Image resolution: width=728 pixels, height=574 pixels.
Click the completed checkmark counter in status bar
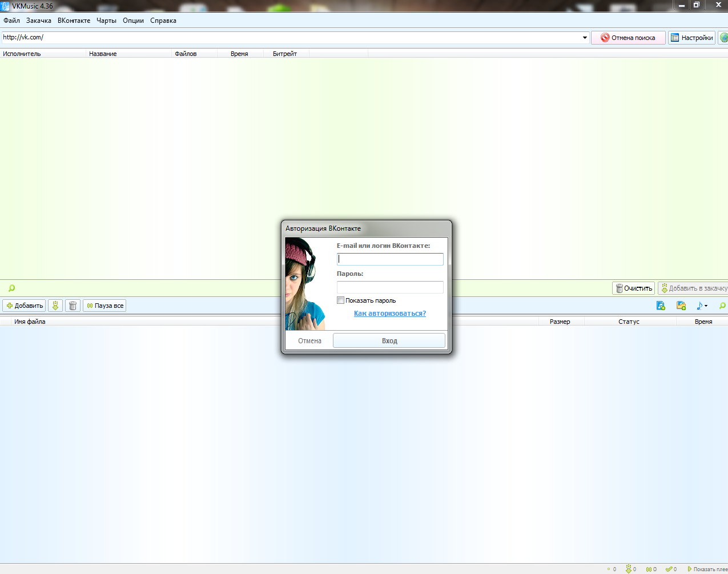click(671, 569)
